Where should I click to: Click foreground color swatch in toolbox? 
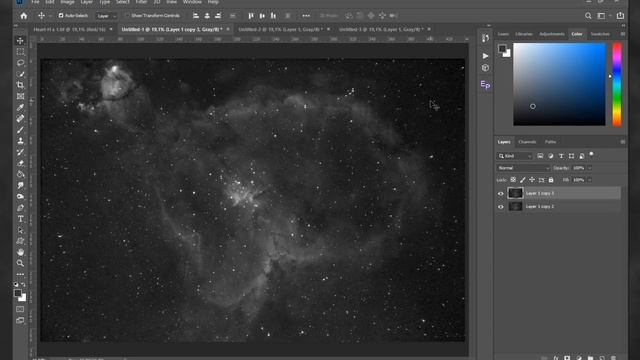tap(18, 293)
